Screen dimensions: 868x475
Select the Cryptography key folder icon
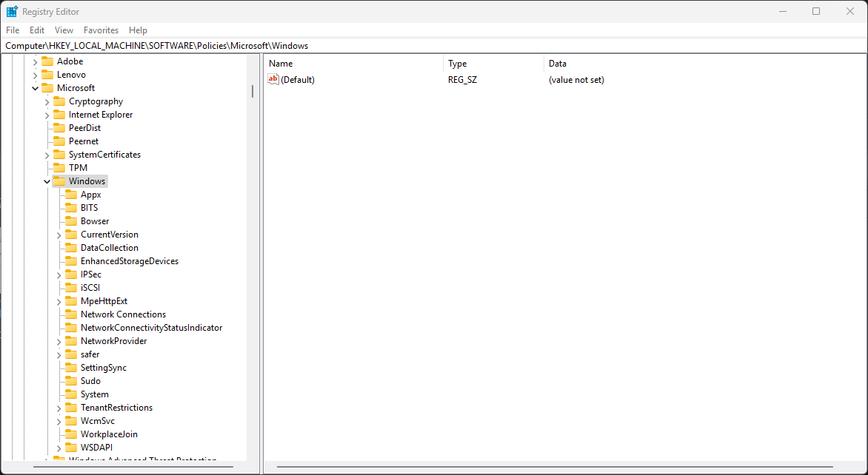click(59, 101)
